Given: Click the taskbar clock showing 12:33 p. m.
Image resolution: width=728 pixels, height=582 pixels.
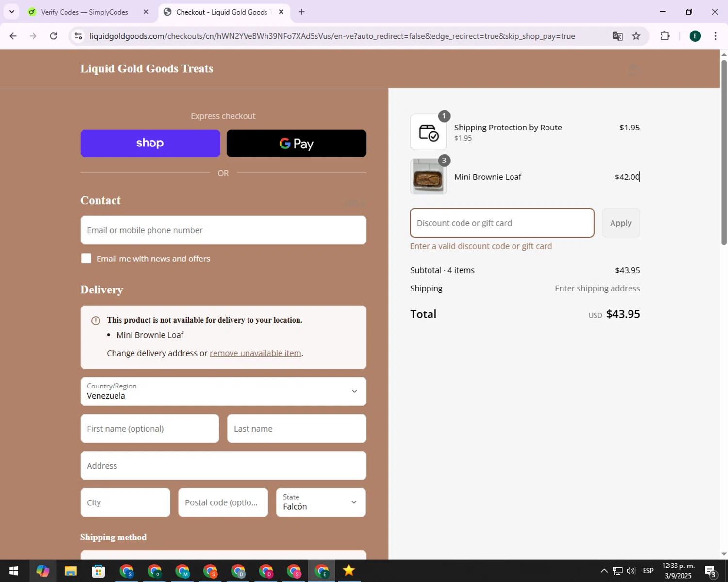Looking at the screenshot, I should [678, 571].
